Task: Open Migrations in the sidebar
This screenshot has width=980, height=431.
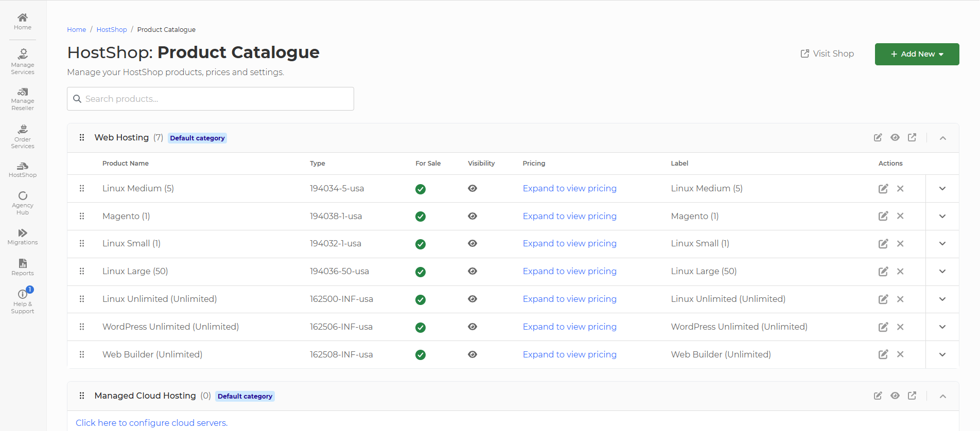Action: (x=23, y=237)
